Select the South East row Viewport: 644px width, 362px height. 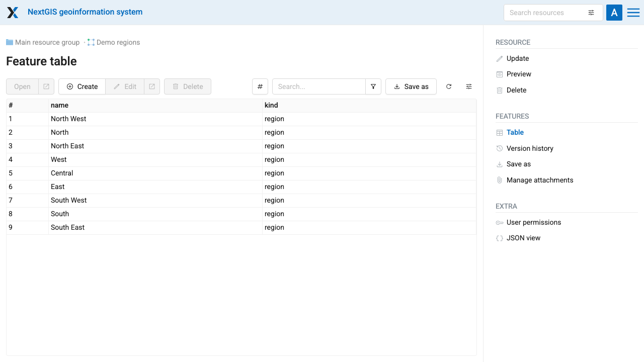click(242, 228)
